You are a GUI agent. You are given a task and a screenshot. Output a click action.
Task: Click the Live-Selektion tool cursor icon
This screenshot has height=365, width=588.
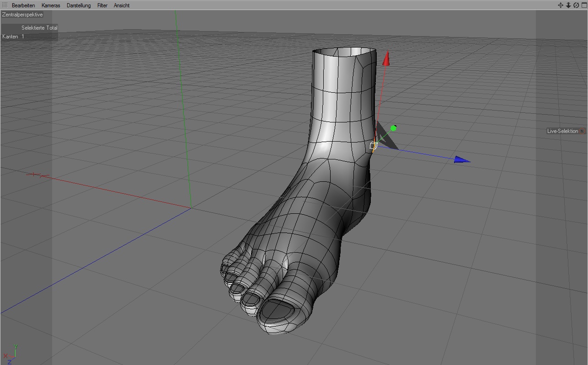(x=583, y=131)
